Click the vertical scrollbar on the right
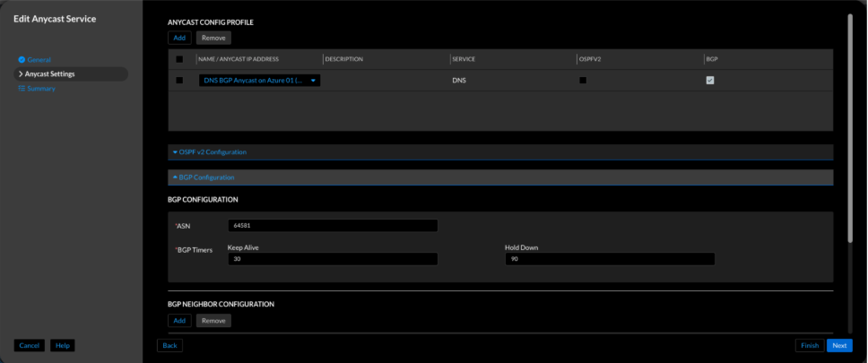 848,99
